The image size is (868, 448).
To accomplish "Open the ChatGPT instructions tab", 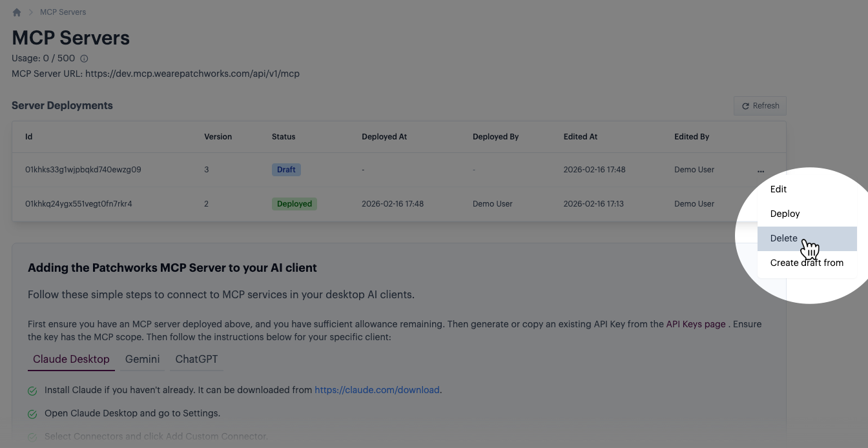I will tap(196, 359).
